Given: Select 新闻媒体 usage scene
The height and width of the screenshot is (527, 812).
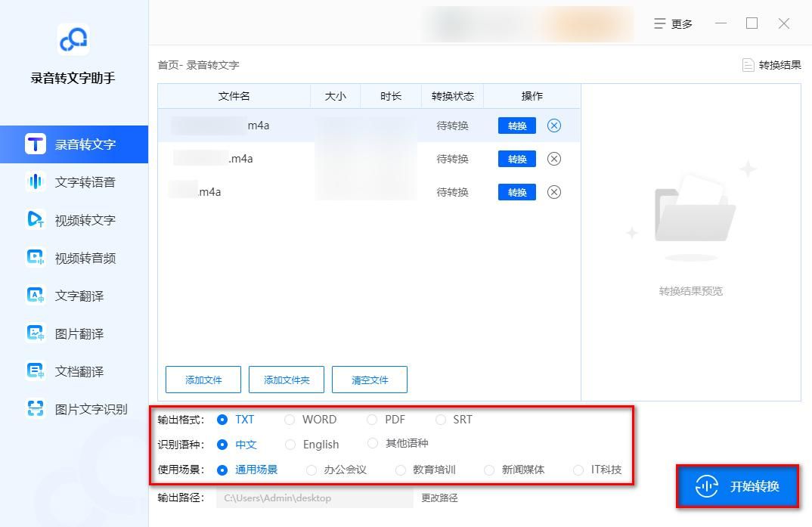Looking at the screenshot, I should click(x=514, y=470).
